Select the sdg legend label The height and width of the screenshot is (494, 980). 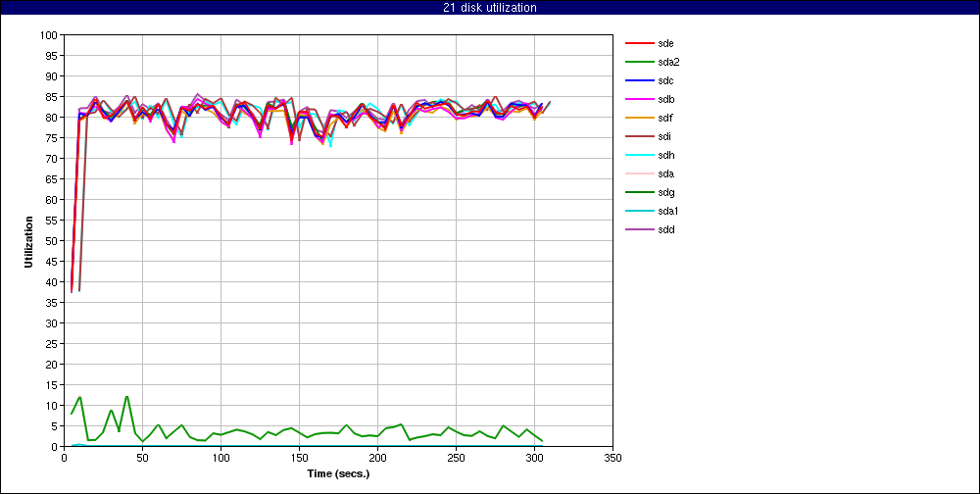pyautogui.click(x=665, y=192)
